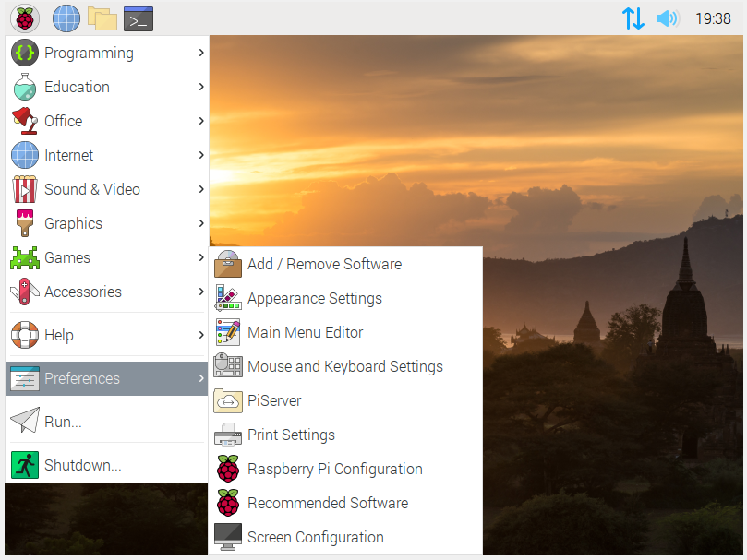Open the Office menu category
Viewport: 747px width, 560px height.
pyautogui.click(x=107, y=121)
